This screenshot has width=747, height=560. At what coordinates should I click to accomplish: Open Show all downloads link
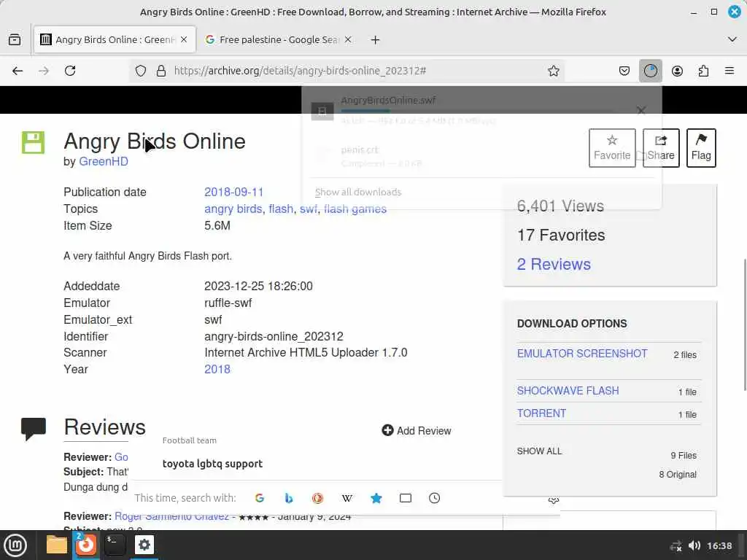pos(358,192)
